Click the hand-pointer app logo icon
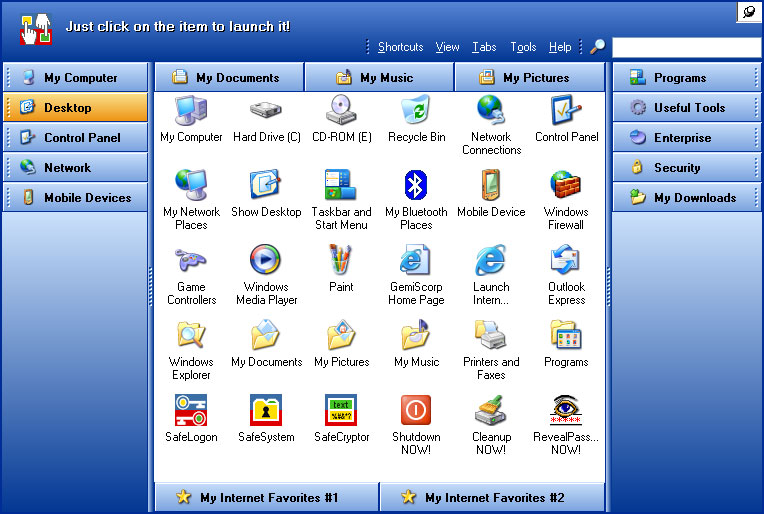Image resolution: width=764 pixels, height=514 pixels. click(36, 29)
